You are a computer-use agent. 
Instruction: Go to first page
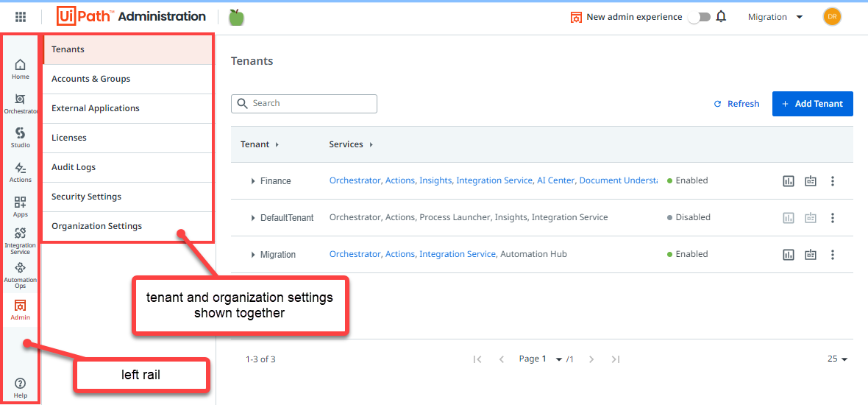click(x=477, y=359)
